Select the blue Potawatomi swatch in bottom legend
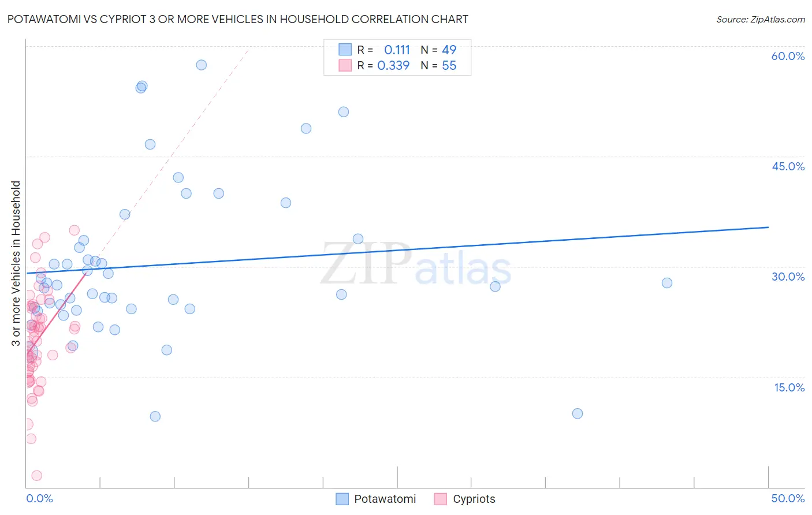The height and width of the screenshot is (515, 812). 342,499
